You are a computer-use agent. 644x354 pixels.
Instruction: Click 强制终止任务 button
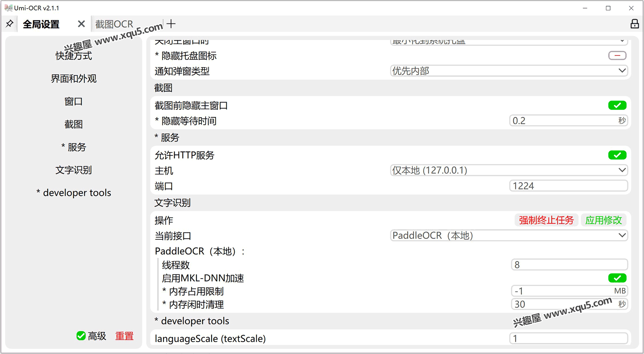click(x=546, y=220)
